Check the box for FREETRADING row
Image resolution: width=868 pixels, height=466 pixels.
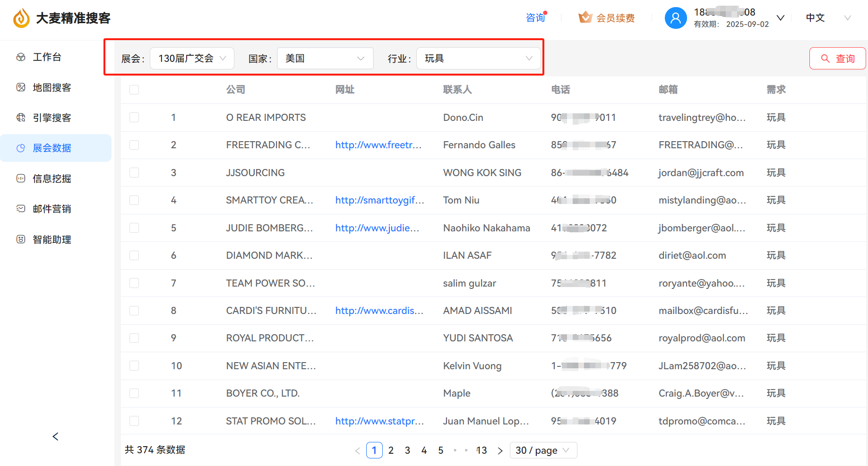click(134, 145)
